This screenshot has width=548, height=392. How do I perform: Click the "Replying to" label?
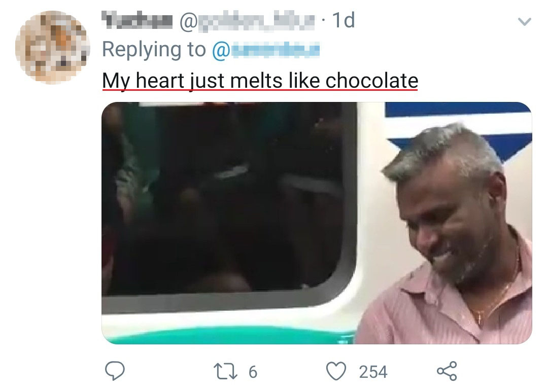coord(154,50)
